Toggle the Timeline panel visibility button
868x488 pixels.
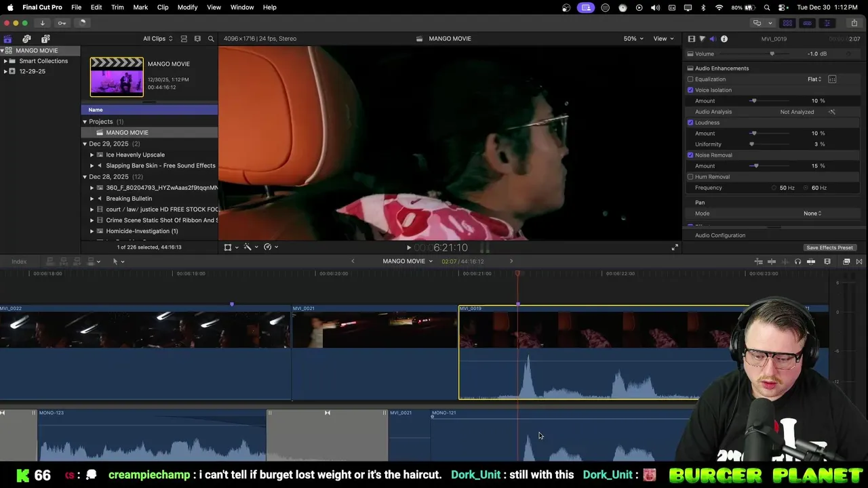click(807, 23)
